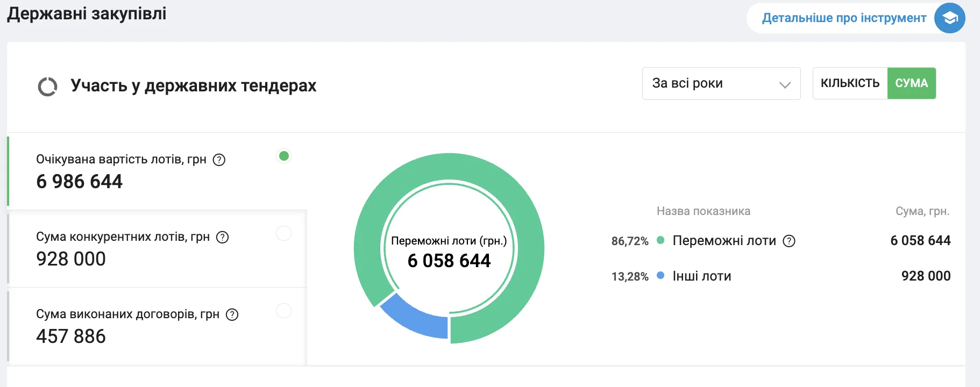
Task: Switch to the КІЛЬКІСТЬ tab
Action: 850,83
